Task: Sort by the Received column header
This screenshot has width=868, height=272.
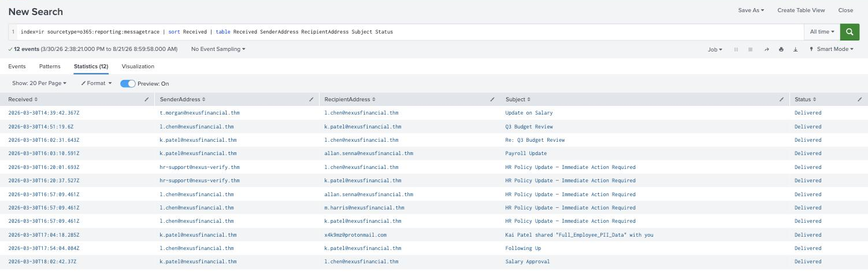Action: pyautogui.click(x=23, y=100)
